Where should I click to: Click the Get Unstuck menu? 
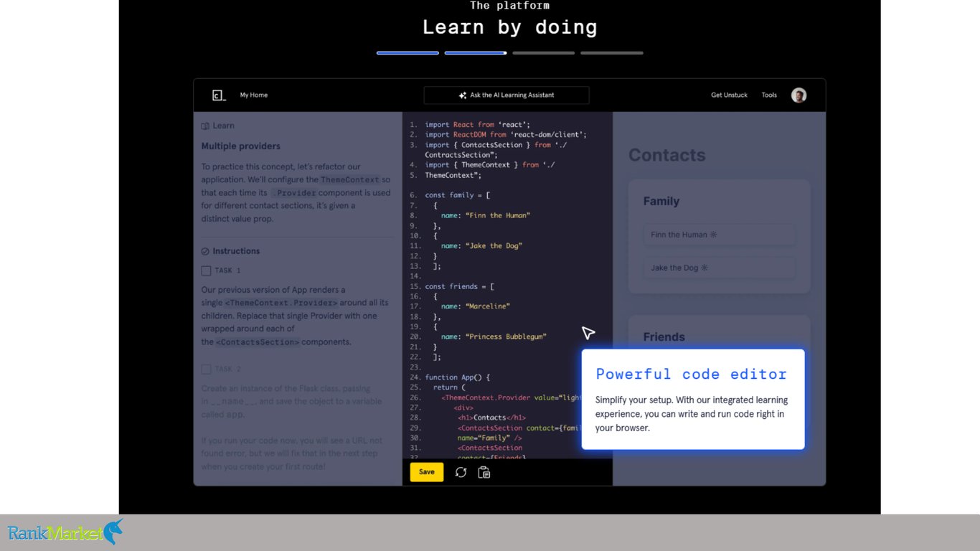point(729,95)
